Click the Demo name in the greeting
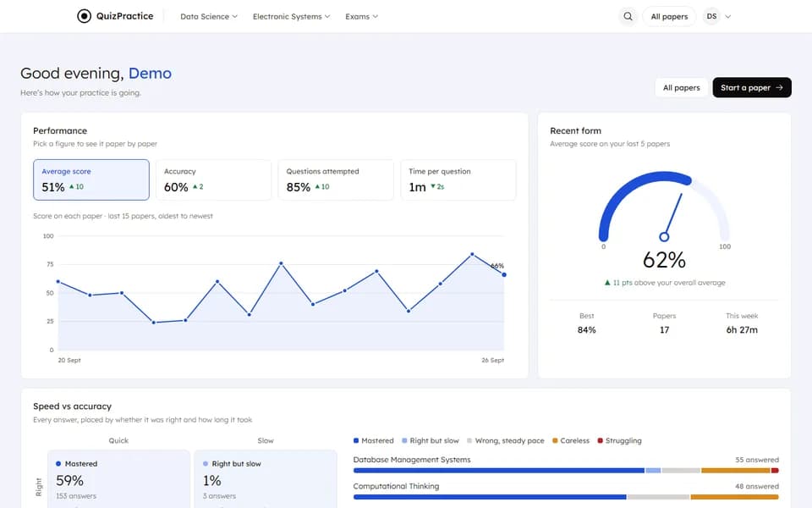 150,73
